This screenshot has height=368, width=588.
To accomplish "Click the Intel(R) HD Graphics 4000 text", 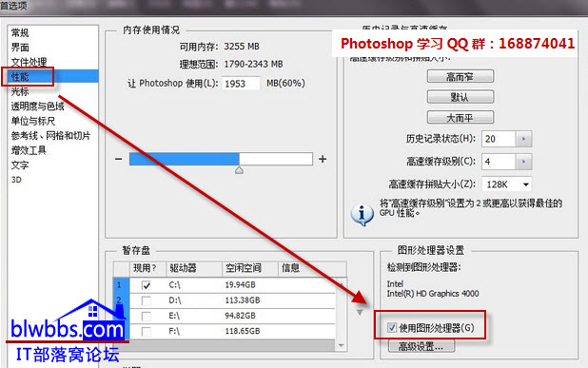I will (x=433, y=294).
